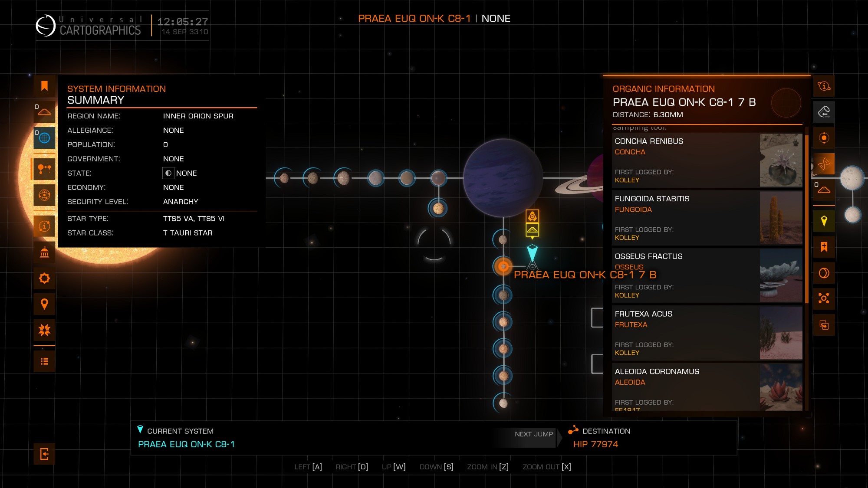Exit the system map using the exit icon
The image size is (868, 488).
pos(44,454)
